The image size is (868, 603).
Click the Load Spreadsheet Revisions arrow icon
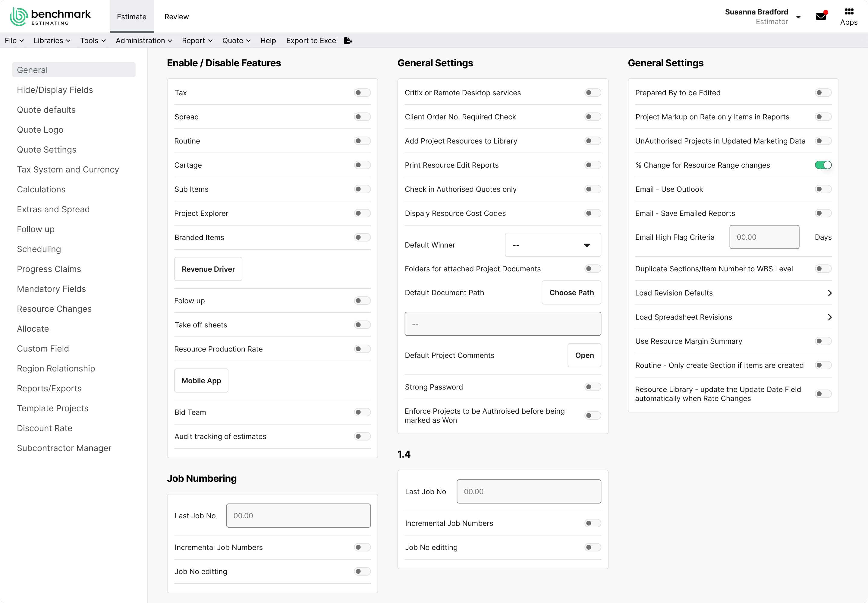[x=829, y=317]
